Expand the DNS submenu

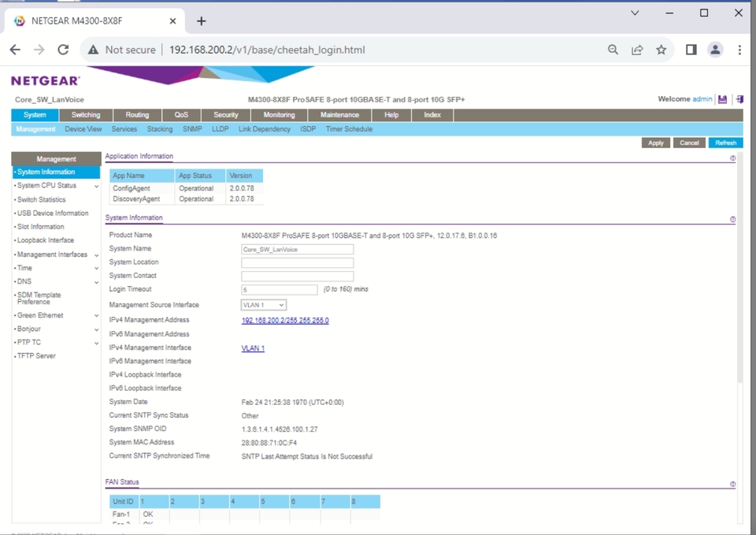click(x=96, y=282)
